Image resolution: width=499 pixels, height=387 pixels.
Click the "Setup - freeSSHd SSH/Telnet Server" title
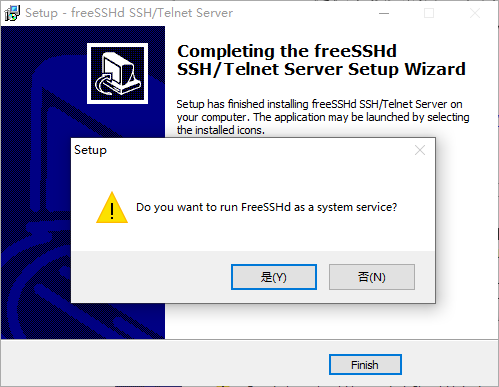129,13
